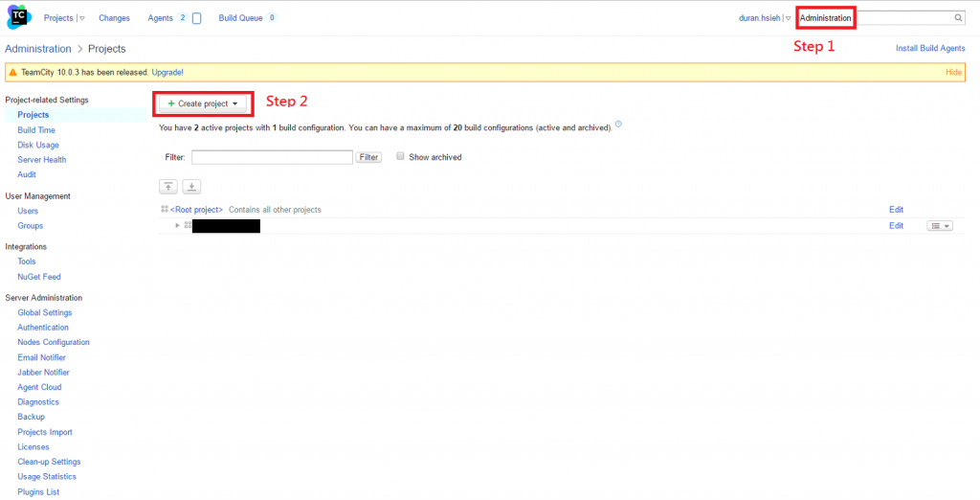Image resolution: width=980 pixels, height=500 pixels.
Task: Open Nodes Configuration
Action: [x=54, y=342]
